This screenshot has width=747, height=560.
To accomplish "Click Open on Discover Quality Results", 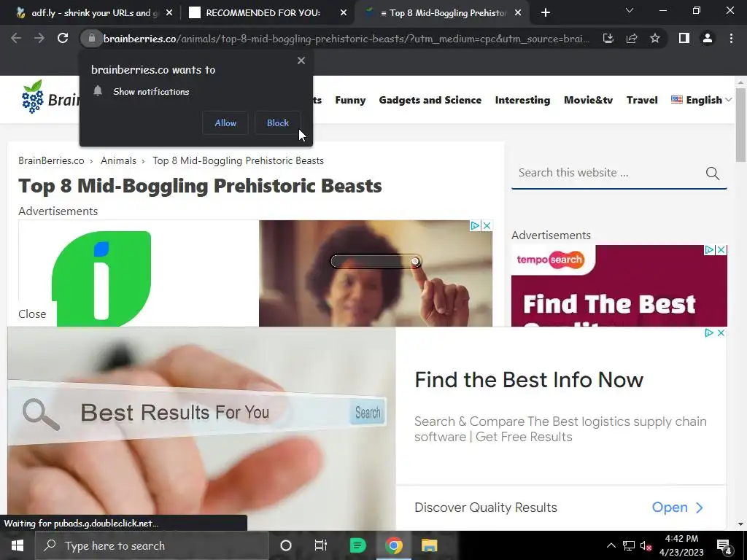I will [678, 507].
